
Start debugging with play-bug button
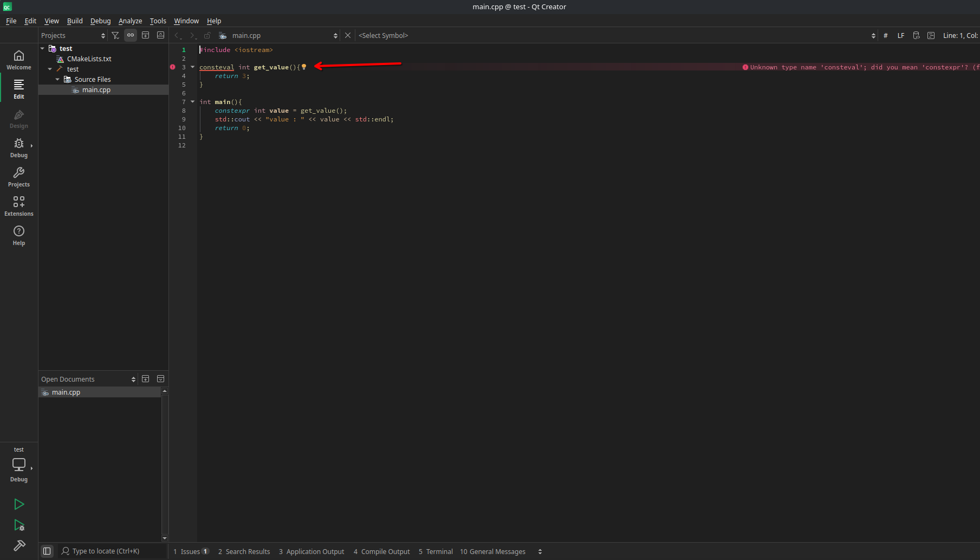click(x=19, y=525)
